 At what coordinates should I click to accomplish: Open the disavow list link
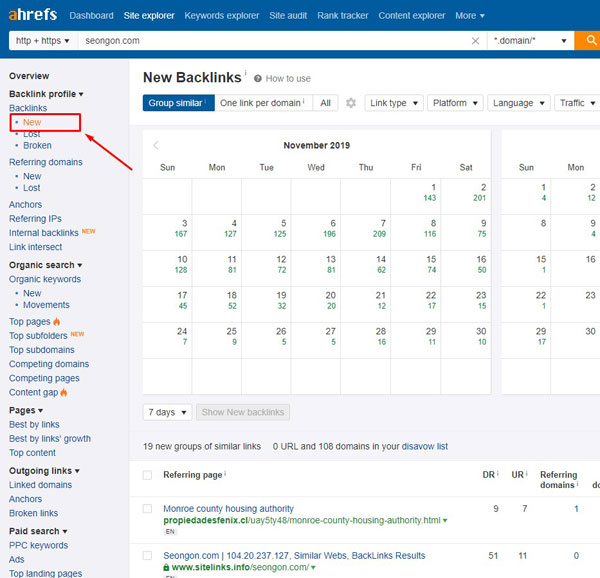tap(424, 446)
